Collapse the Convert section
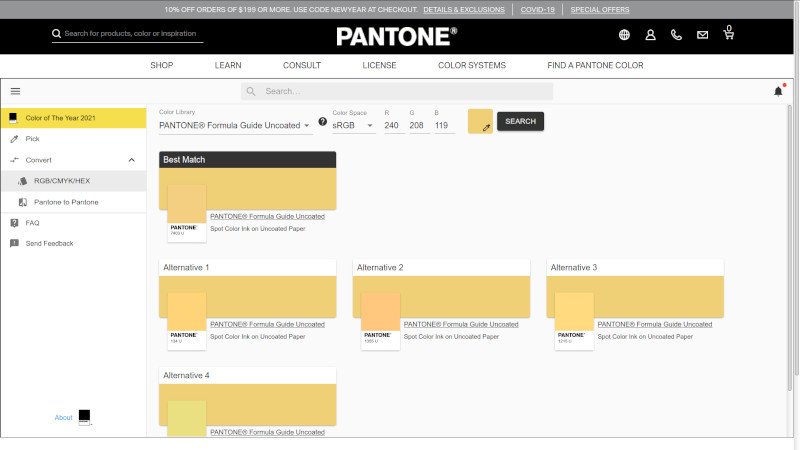 point(132,160)
